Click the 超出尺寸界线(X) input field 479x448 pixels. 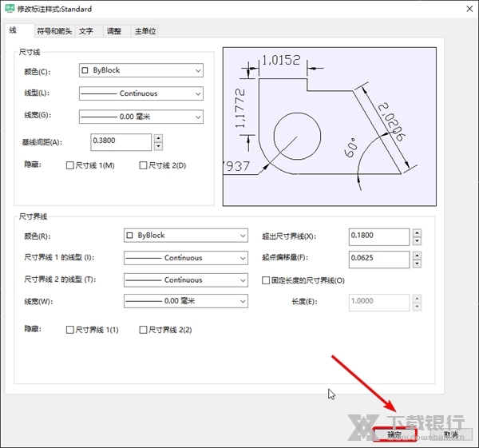[379, 237]
